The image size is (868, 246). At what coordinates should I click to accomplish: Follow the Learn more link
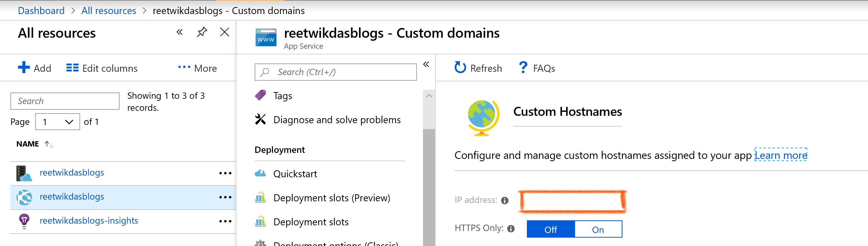tap(781, 155)
